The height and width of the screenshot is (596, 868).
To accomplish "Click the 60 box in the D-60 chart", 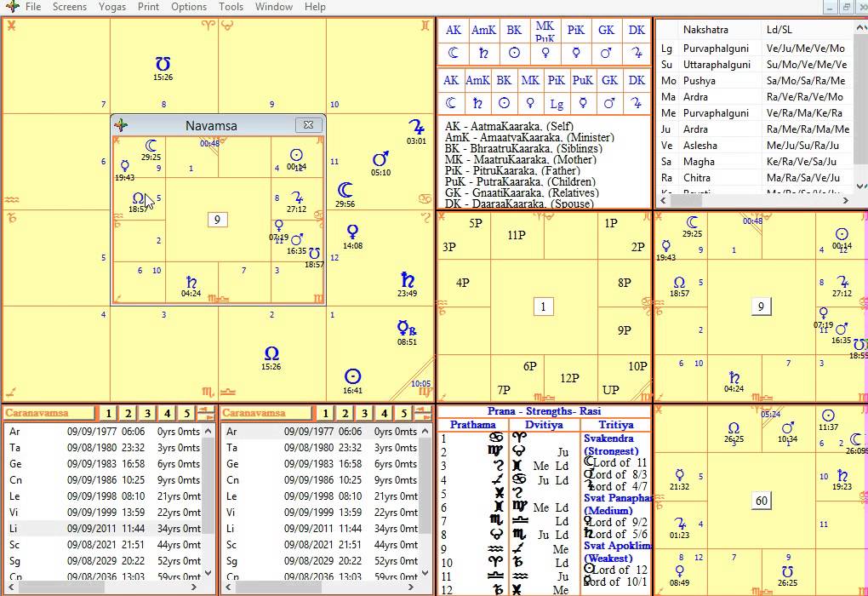I will (x=762, y=501).
